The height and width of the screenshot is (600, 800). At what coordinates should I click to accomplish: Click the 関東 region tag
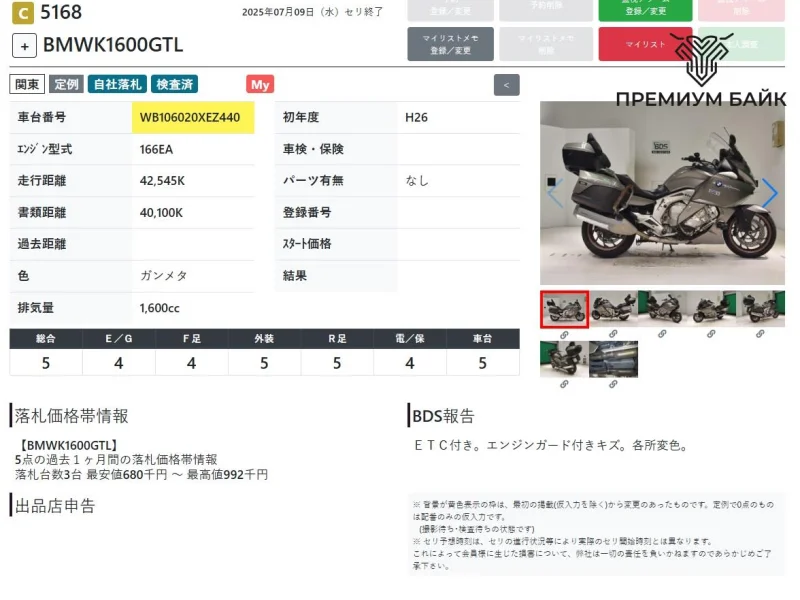click(x=27, y=85)
